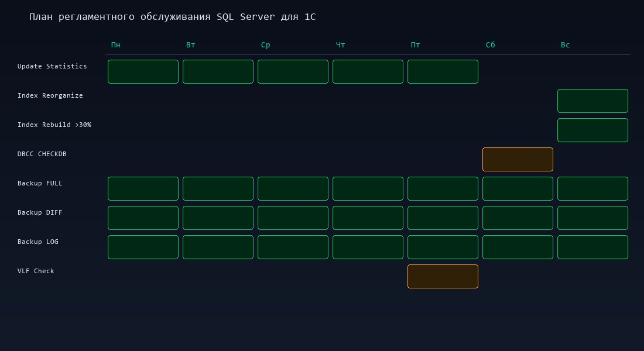The image size is (644, 351).
Task: Toggle the DBCC CHECKDB Saturday block
Action: pyautogui.click(x=518, y=159)
